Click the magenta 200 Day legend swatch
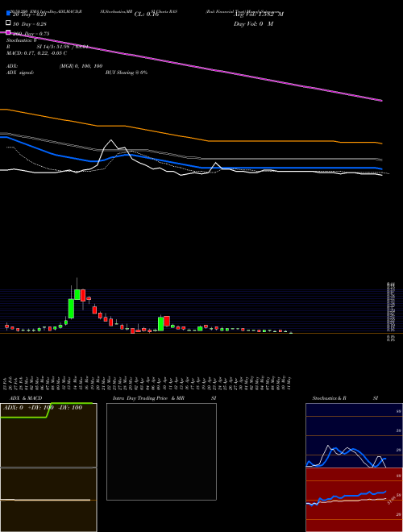 pyautogui.click(x=8, y=32)
